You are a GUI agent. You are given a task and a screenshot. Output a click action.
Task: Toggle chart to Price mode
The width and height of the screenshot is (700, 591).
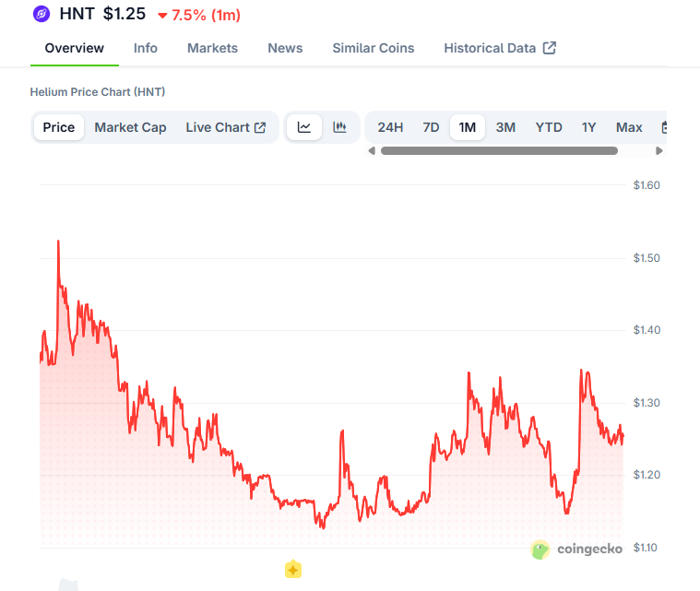pyautogui.click(x=59, y=127)
